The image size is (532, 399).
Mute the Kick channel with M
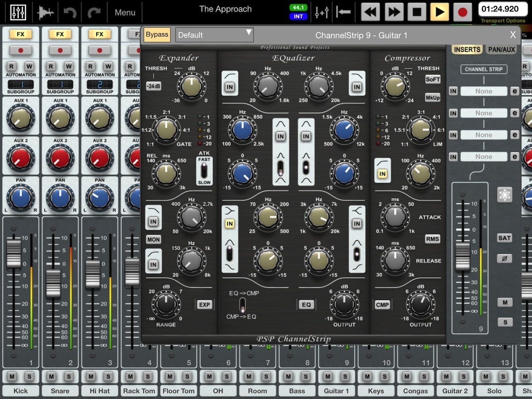12,376
